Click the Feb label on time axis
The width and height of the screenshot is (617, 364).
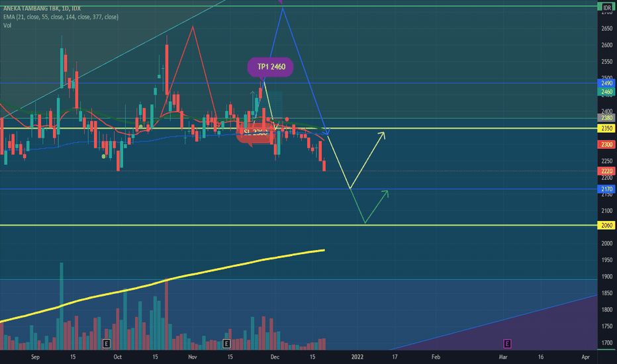436,357
